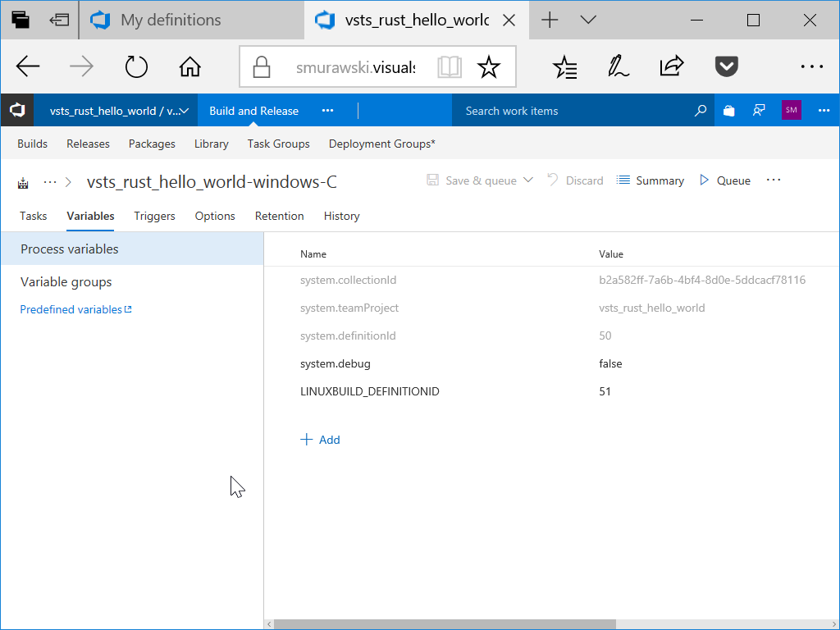Click the horizontal scrollbar thumb

(x=445, y=624)
